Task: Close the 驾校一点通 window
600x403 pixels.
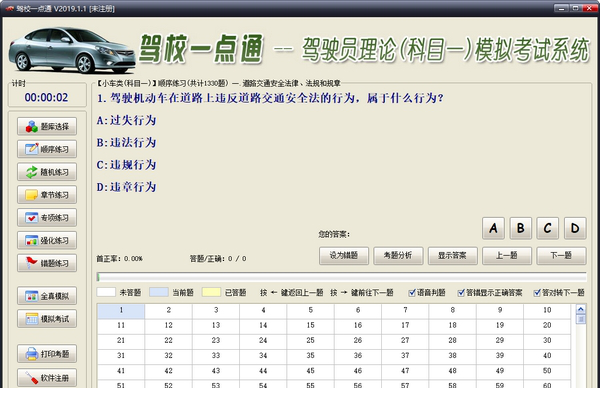Action: tap(589, 8)
